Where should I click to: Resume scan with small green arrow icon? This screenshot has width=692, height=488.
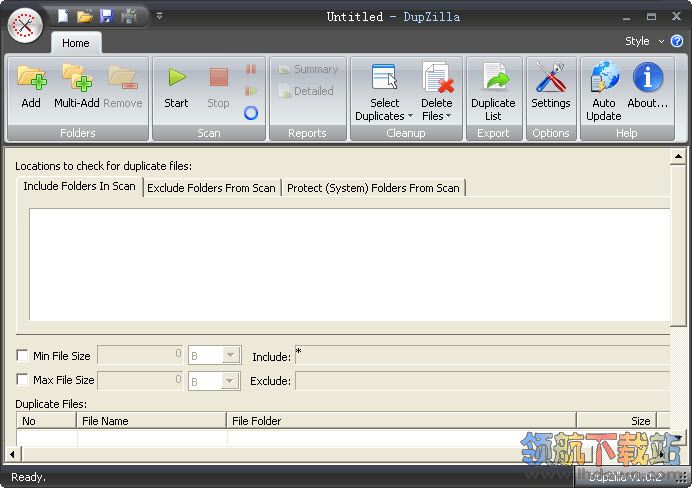coord(251,91)
